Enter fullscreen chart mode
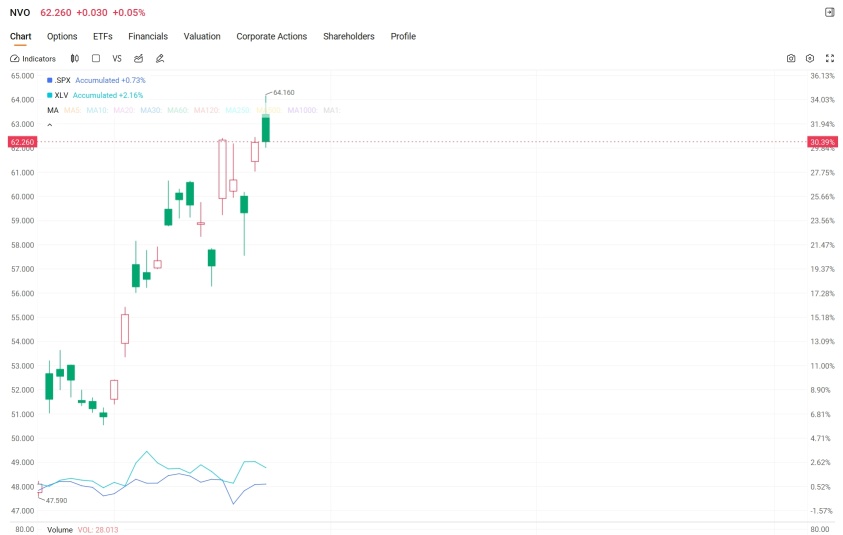 tap(830, 59)
